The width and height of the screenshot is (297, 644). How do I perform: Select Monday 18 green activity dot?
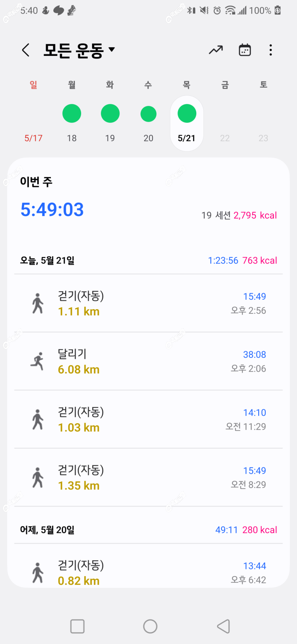(x=72, y=114)
